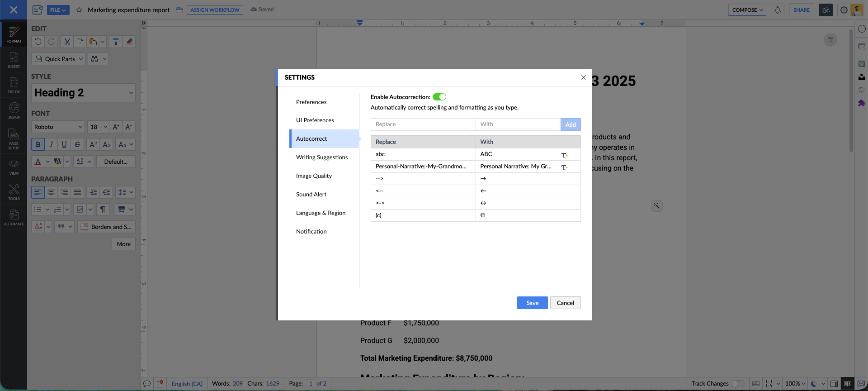
Task: Toggle the Track Changes switch
Action: point(737,384)
